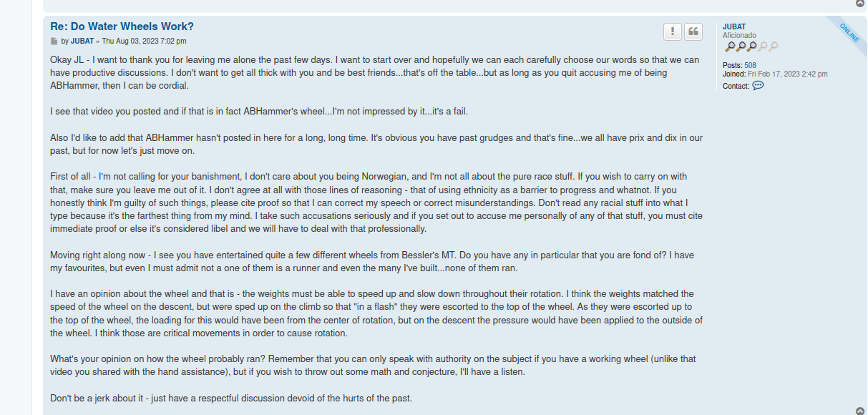Click the paragraph beginning "Moving right along now"

372,261
